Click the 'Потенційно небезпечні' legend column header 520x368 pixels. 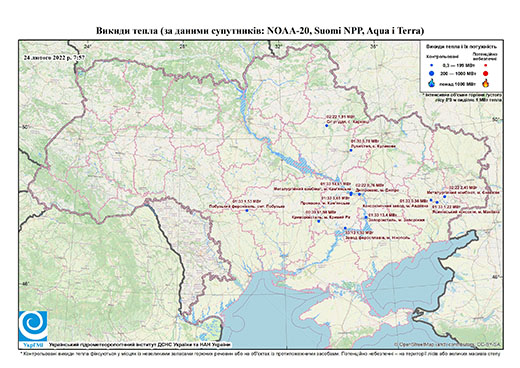click(x=485, y=56)
